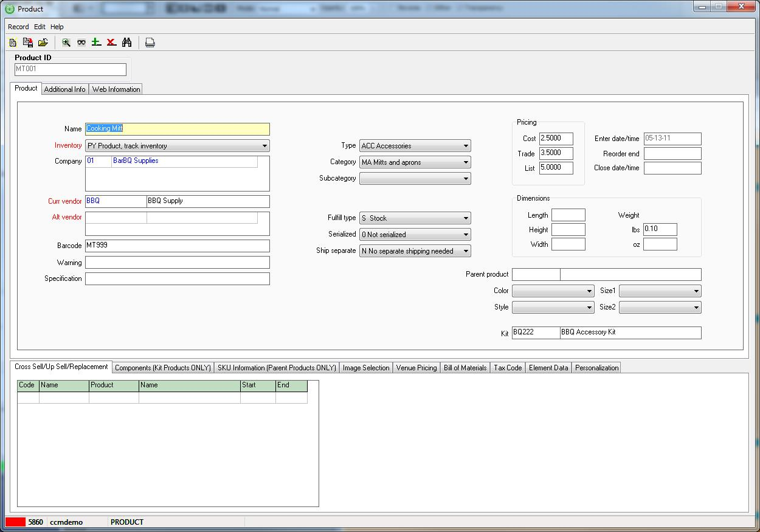Open the Venue Pricing tab
The height and width of the screenshot is (532, 760).
(x=416, y=368)
